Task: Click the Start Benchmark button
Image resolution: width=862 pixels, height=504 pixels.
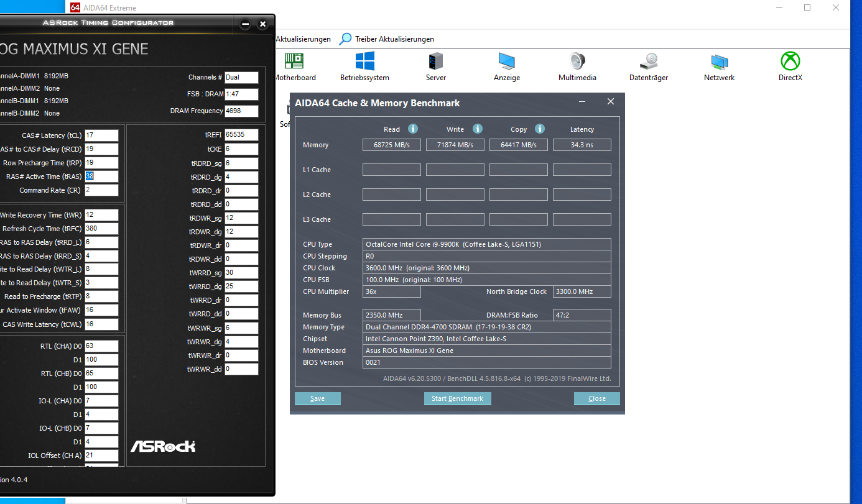Action: point(457,398)
